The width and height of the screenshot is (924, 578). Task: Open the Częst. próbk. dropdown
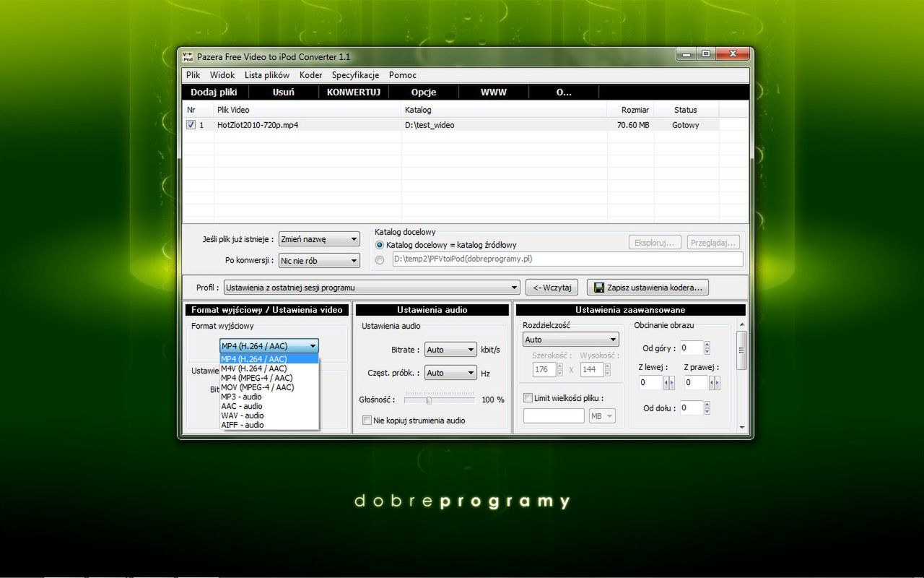[x=450, y=373]
